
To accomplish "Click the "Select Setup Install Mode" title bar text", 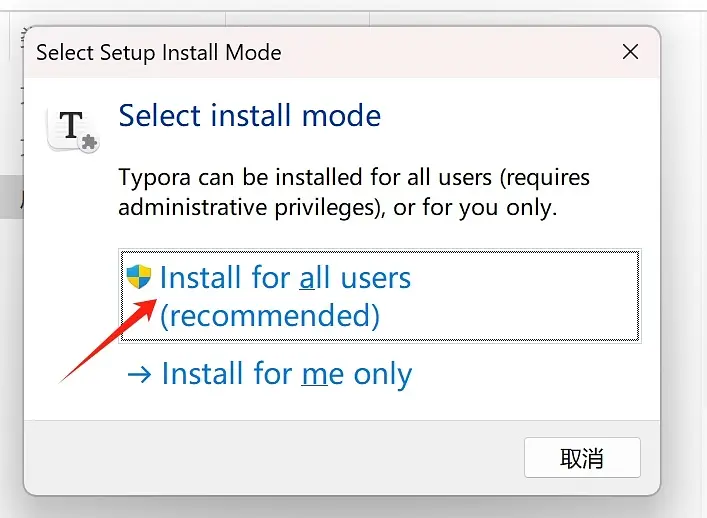I will 159,52.
